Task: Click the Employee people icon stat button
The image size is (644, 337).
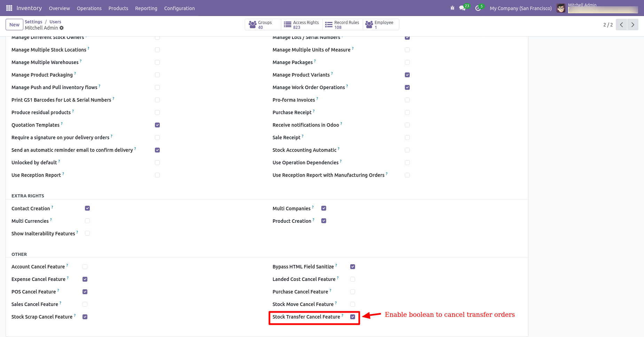Action: 369,24
